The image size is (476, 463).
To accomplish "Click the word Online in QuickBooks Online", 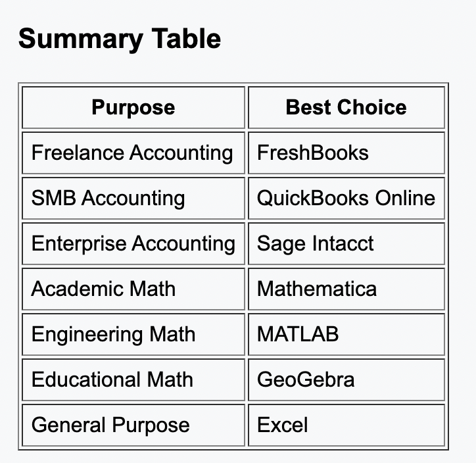I will (x=405, y=198).
